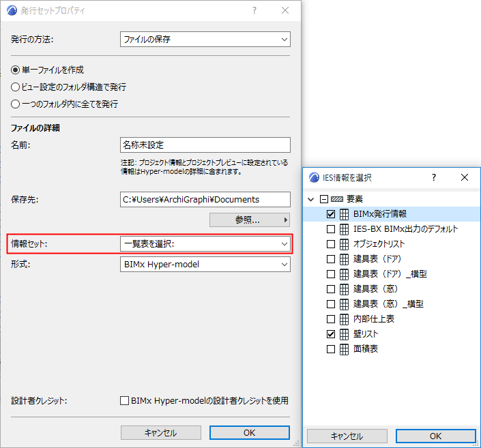The image size is (481, 448).
Task: Click the table icon beside 面積表
Action: 344,349
